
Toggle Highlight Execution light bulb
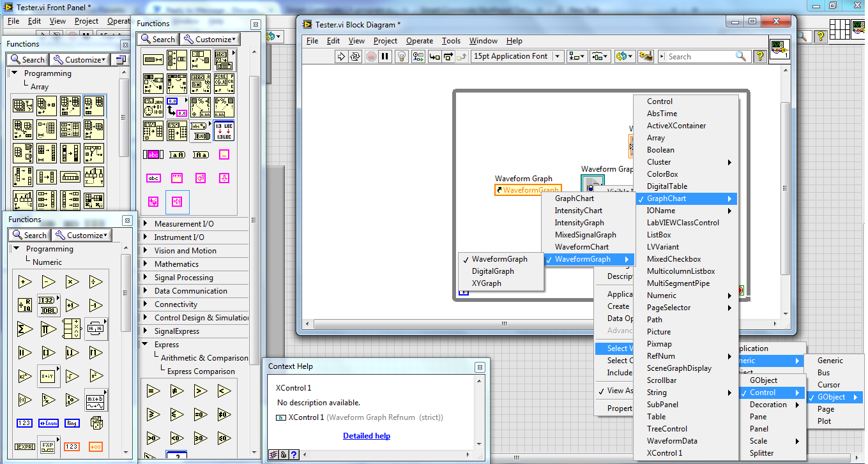401,56
